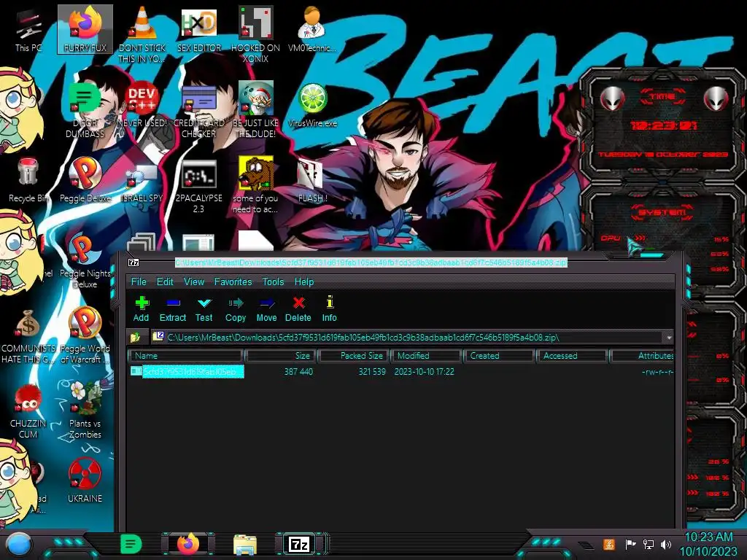Select the money bag COMMUNISTS HATE icon

(x=28, y=335)
